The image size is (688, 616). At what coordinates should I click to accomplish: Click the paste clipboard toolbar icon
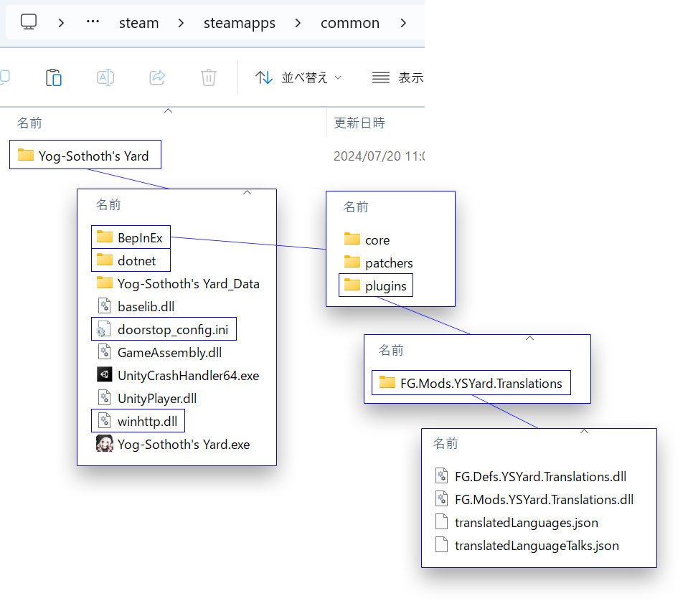pos(54,77)
